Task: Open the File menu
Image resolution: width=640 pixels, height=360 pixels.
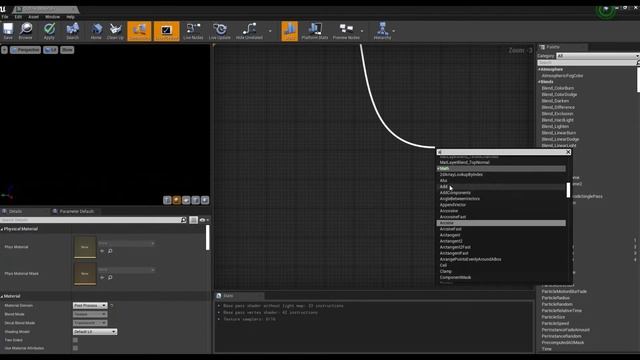Action: 5,17
